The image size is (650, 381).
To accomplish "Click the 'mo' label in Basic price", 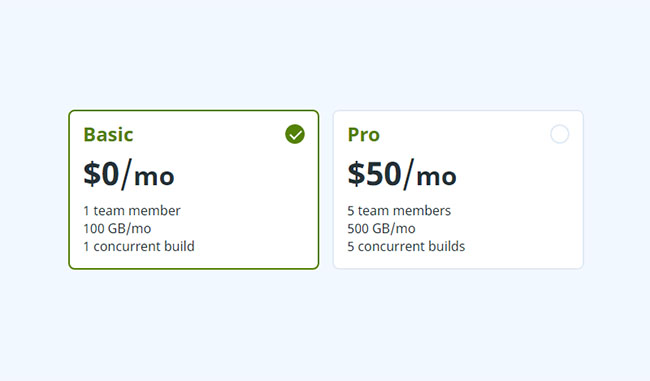I will 154,177.
